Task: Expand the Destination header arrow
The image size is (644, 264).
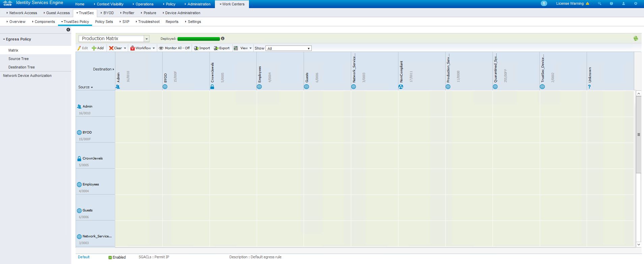Action: [113, 69]
